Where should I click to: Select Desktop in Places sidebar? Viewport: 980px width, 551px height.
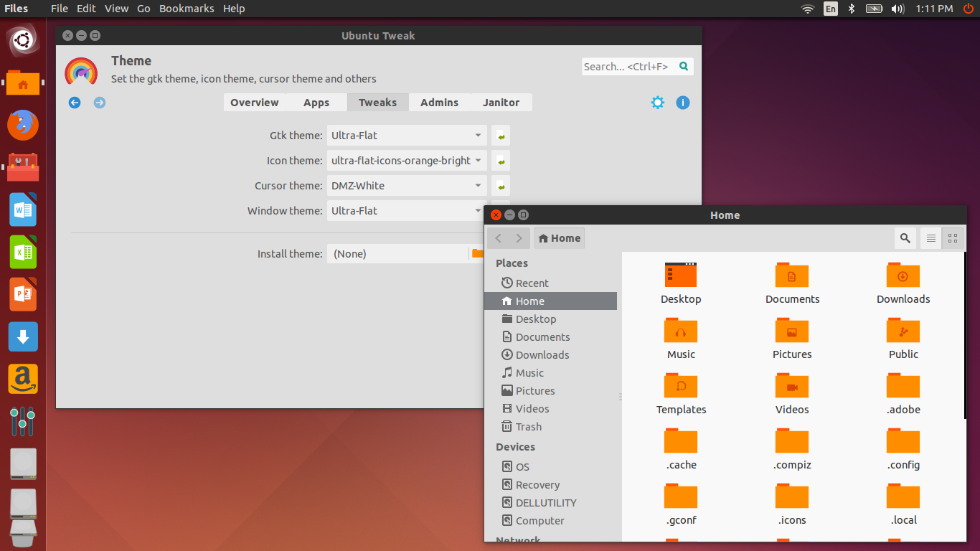point(550,319)
